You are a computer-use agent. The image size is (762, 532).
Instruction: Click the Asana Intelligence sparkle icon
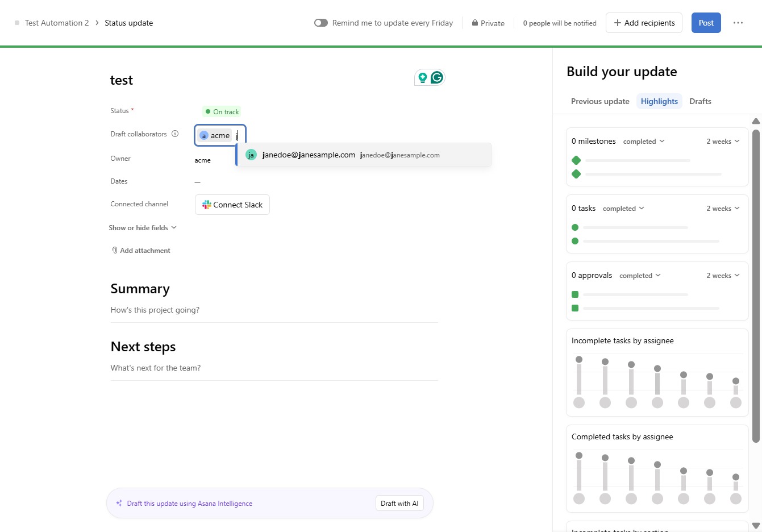click(x=119, y=503)
